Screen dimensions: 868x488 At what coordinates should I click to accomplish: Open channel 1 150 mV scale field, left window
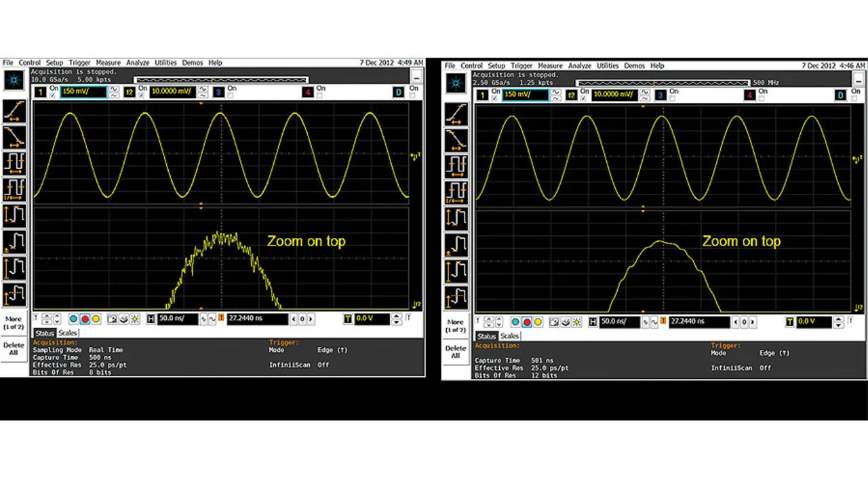click(x=83, y=92)
